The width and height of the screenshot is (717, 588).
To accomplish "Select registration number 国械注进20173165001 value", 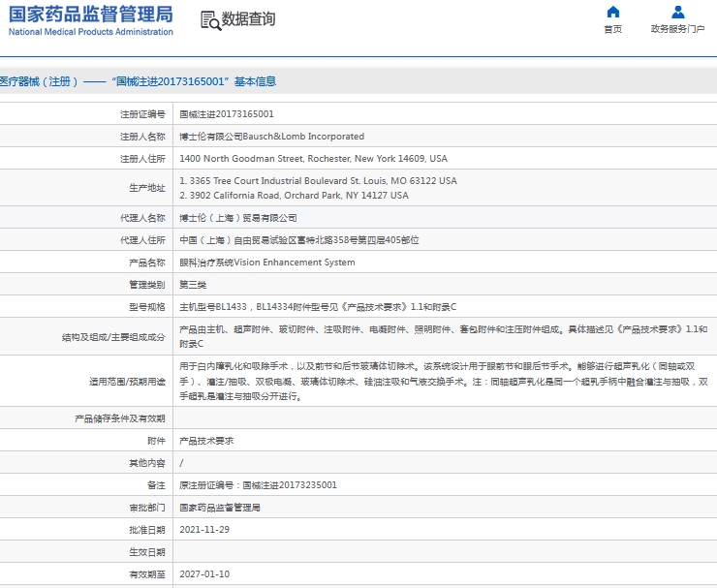I will [227, 114].
